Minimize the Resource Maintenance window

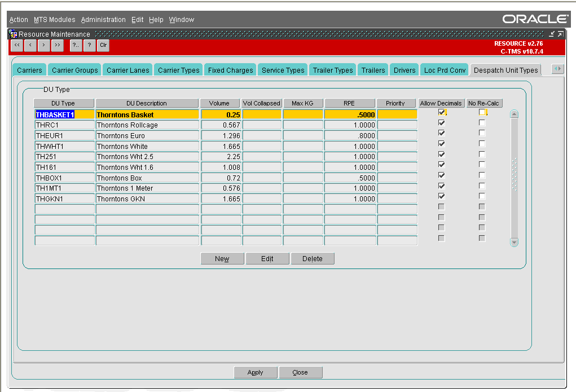click(x=552, y=34)
